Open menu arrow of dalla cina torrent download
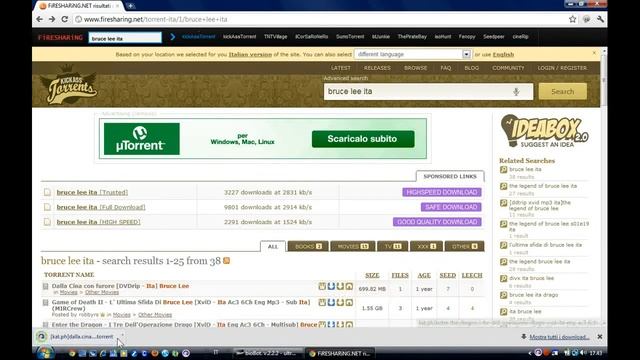 tap(122, 336)
